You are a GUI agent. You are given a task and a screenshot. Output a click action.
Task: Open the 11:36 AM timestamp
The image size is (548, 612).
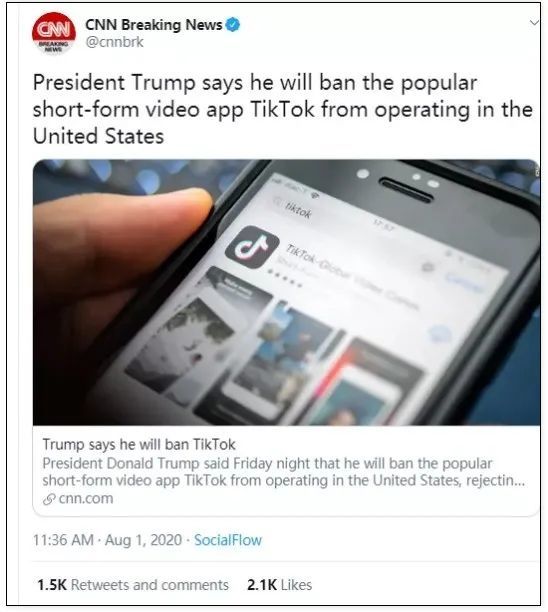63,540
